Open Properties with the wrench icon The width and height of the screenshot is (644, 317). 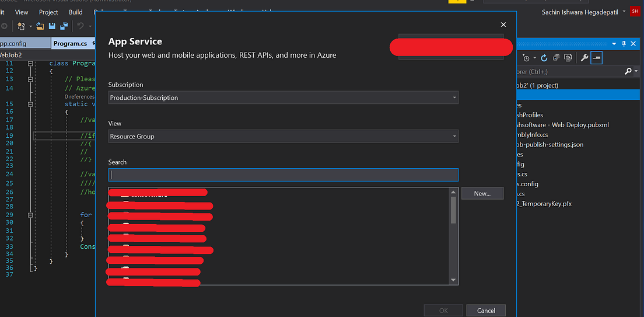584,58
